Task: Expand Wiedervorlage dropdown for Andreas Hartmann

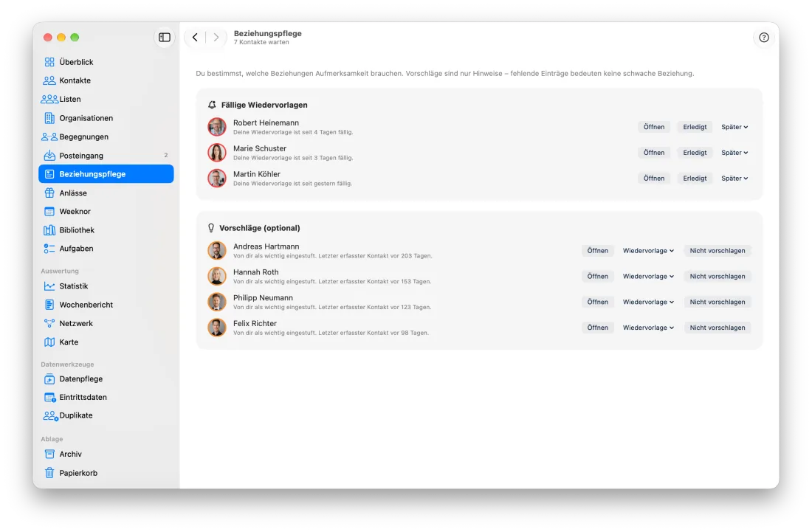Action: (648, 250)
